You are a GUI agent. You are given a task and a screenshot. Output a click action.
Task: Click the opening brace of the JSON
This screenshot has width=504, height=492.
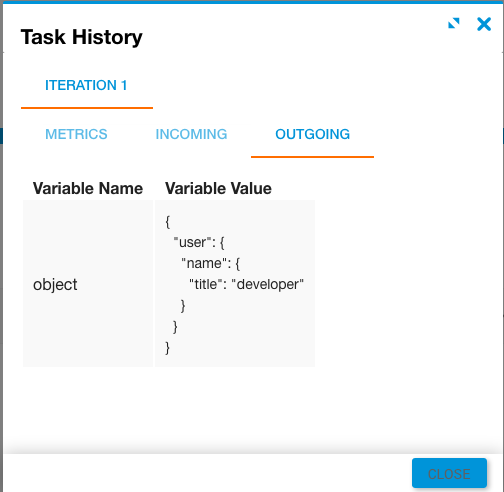[x=168, y=222]
